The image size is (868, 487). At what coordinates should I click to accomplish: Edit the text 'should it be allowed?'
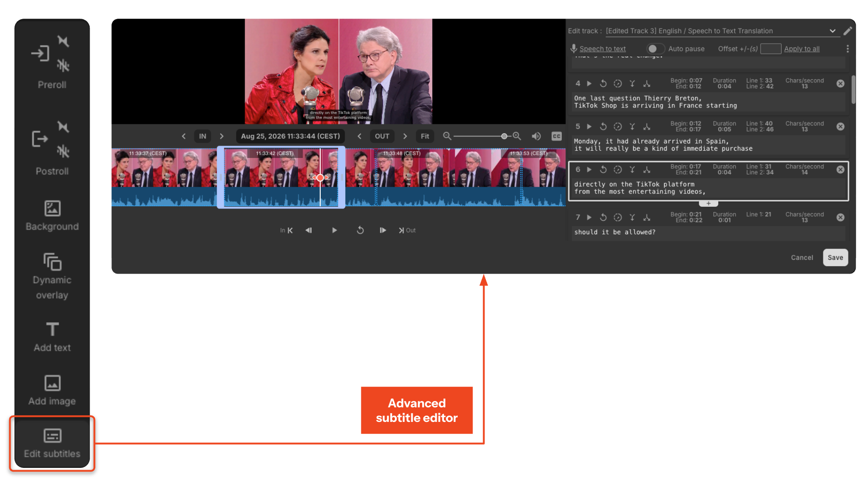tap(615, 232)
